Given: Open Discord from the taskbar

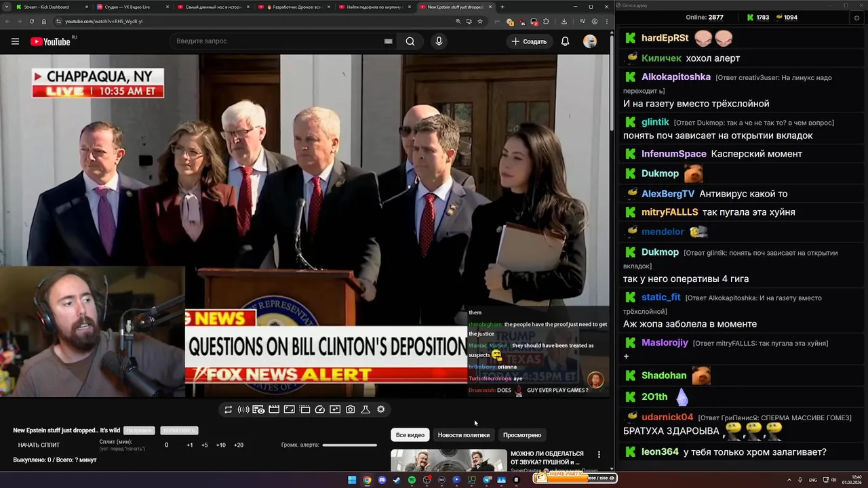Looking at the screenshot, I should pos(382,480).
